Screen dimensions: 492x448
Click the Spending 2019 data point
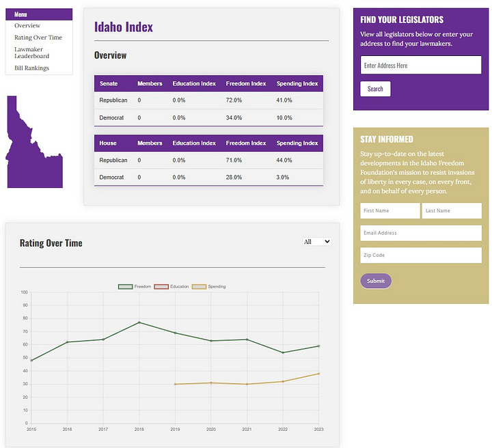click(x=175, y=384)
